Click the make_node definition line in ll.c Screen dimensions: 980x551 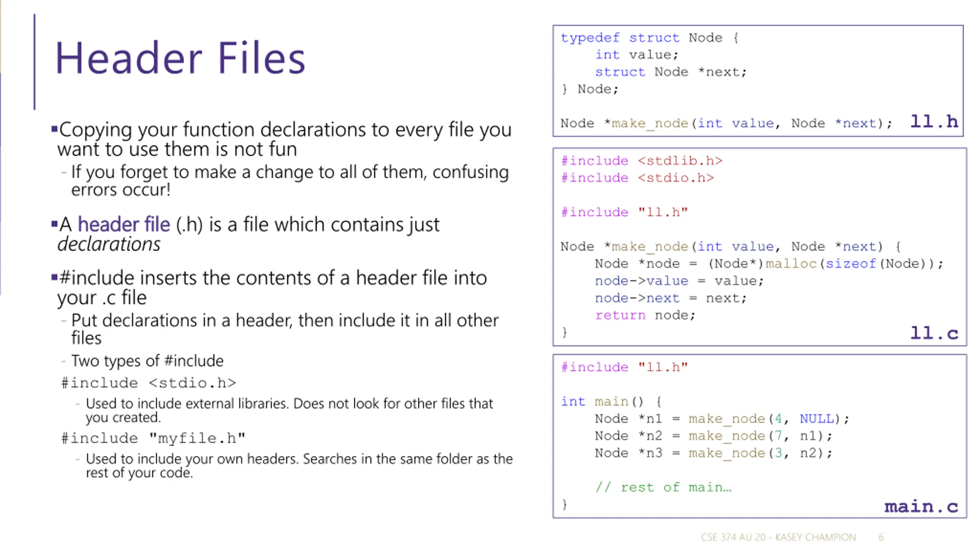point(731,247)
